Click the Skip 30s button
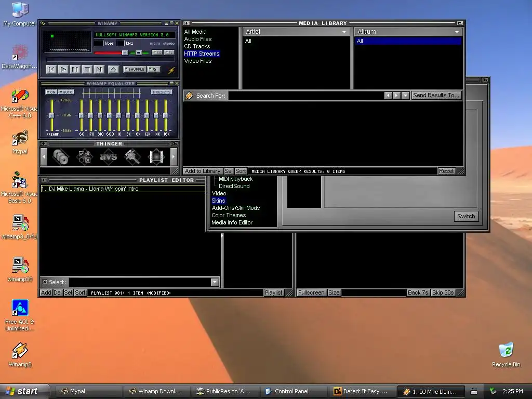This screenshot has height=399, width=532. (x=443, y=292)
